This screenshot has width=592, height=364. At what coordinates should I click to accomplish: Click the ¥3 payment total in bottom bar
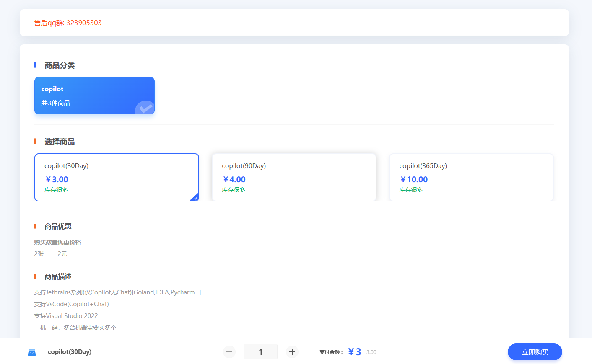click(x=354, y=352)
